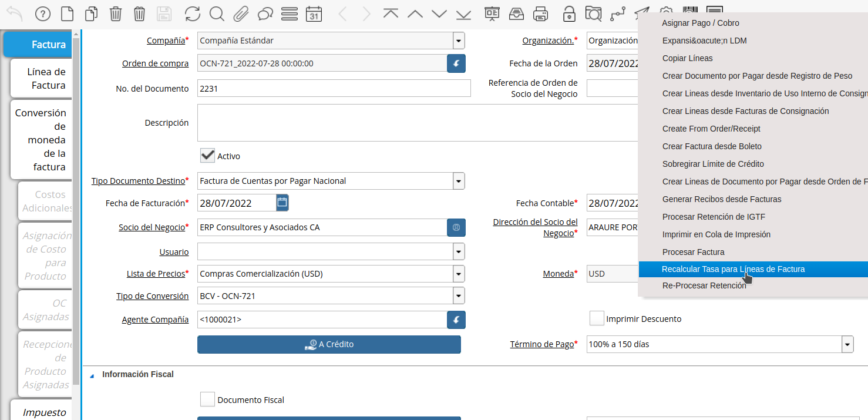Open the Compañía dropdown
Image resolution: width=868 pixels, height=420 pixels.
458,41
